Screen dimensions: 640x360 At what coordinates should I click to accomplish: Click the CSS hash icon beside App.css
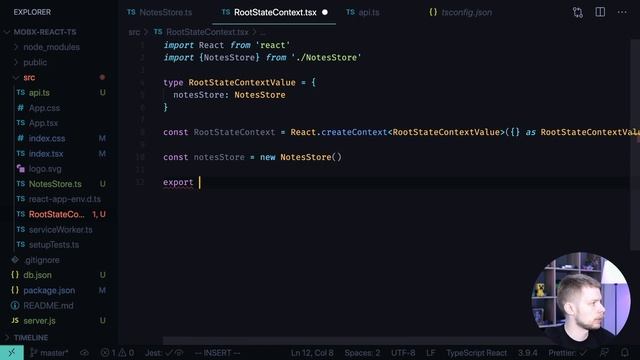pos(20,108)
